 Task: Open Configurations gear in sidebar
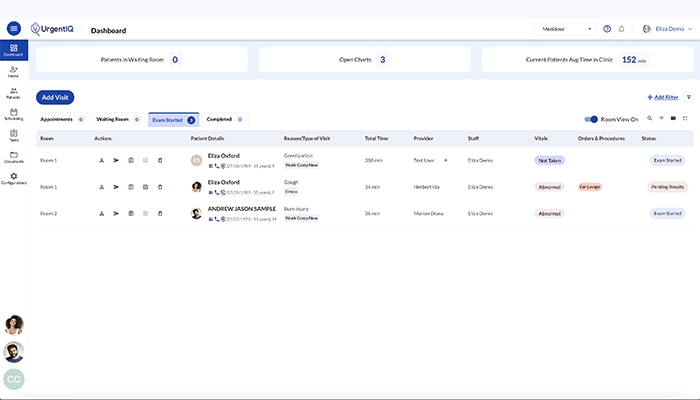click(x=13, y=179)
